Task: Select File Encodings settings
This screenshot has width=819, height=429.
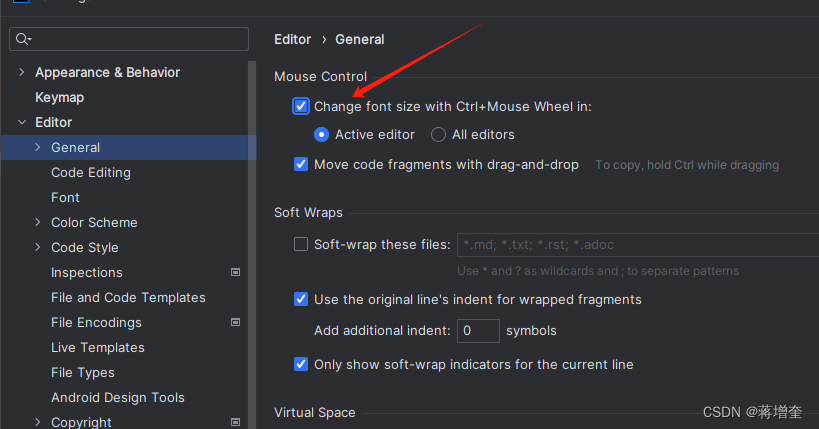Action: click(96, 322)
